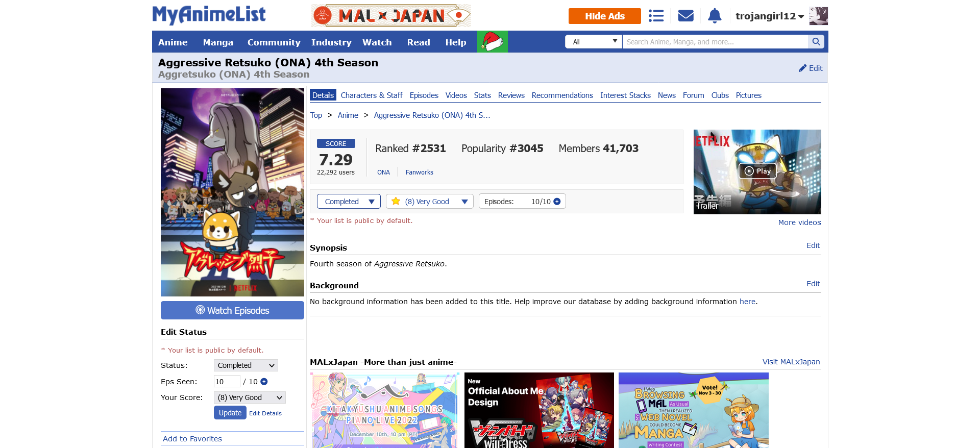Click the Fanworks studio link
The width and height of the screenshot is (980, 448).
coord(420,172)
